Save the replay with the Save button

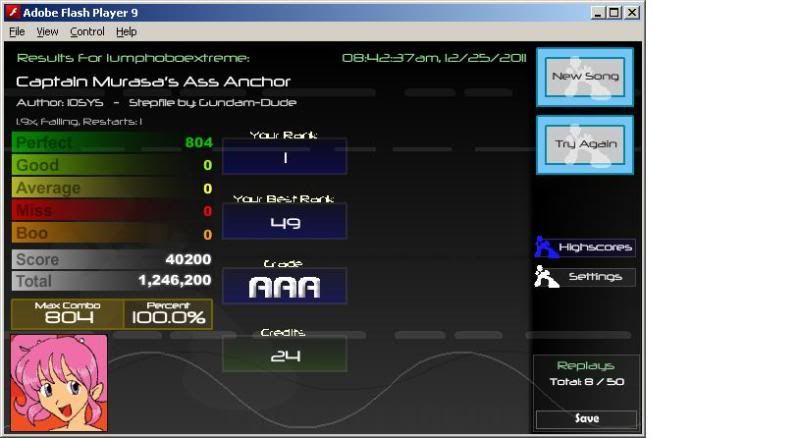pyautogui.click(x=586, y=419)
